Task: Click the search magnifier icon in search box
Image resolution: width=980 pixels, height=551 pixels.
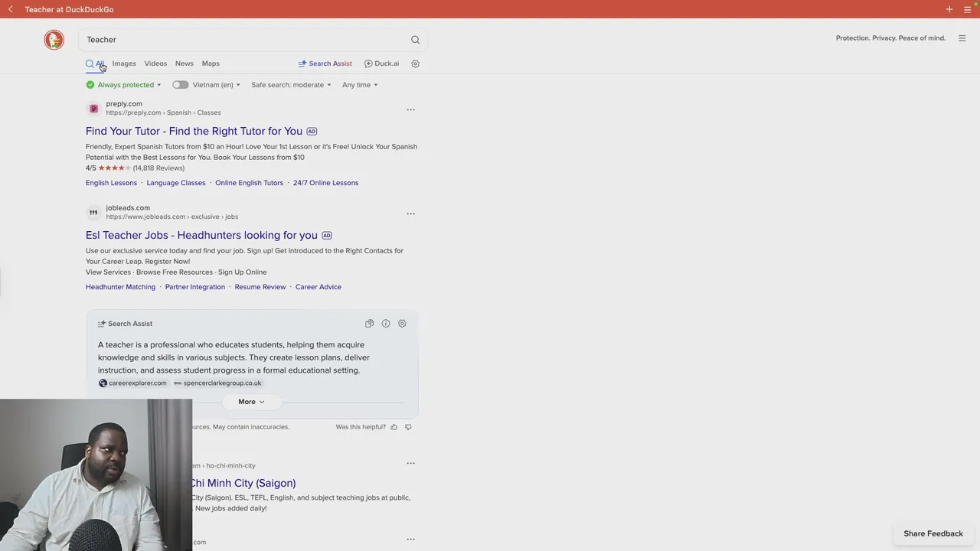Action: pos(415,40)
